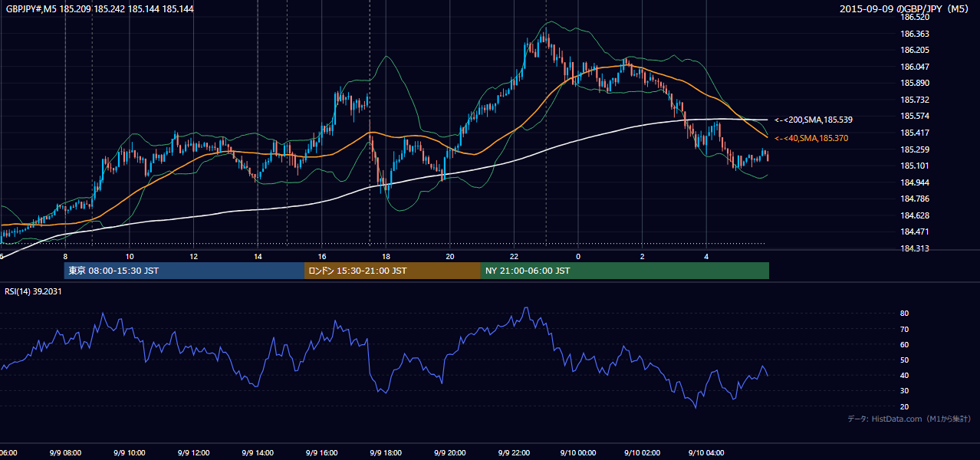Click the 2015-09-09 GBP/JPY (M5) chart title
Viewport: 980px width, 460px height.
[x=906, y=9]
